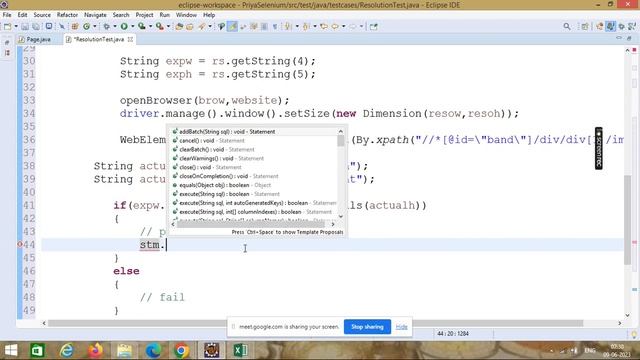
Task: Open the Coverage dropdown arrow
Action: (151, 27)
